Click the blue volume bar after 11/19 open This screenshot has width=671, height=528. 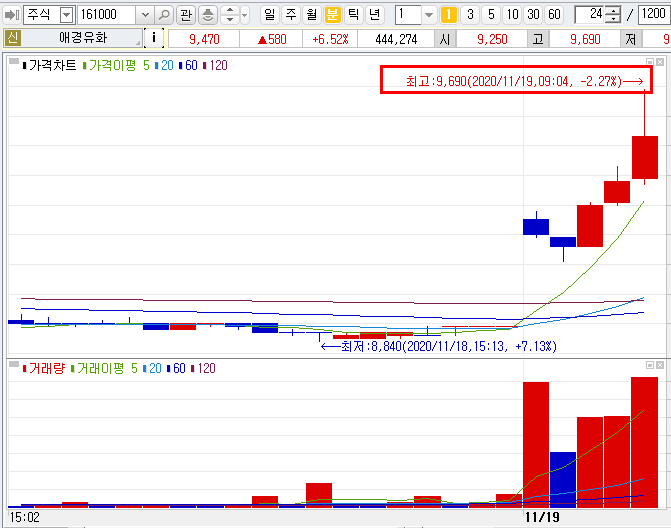tap(563, 480)
